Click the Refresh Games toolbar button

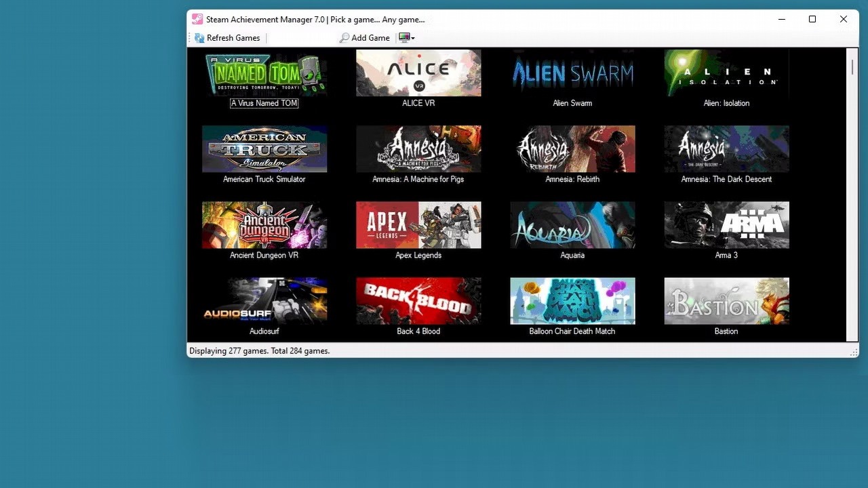[227, 38]
